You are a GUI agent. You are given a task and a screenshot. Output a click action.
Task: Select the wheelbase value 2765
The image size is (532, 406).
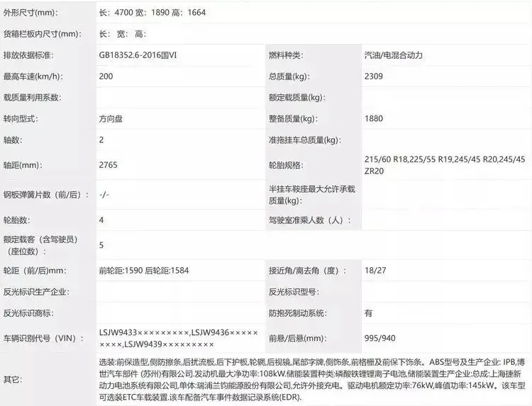pyautogui.click(x=109, y=164)
